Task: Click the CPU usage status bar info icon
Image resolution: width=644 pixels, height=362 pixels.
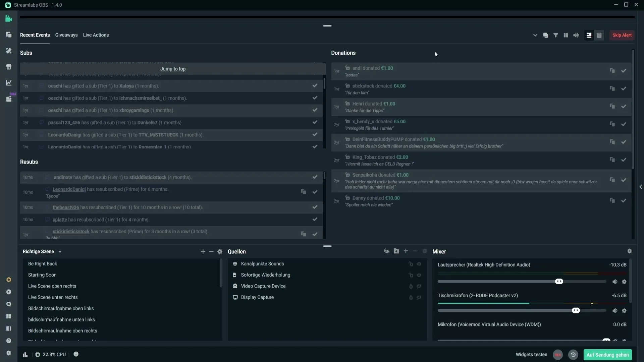Action: click(75, 355)
